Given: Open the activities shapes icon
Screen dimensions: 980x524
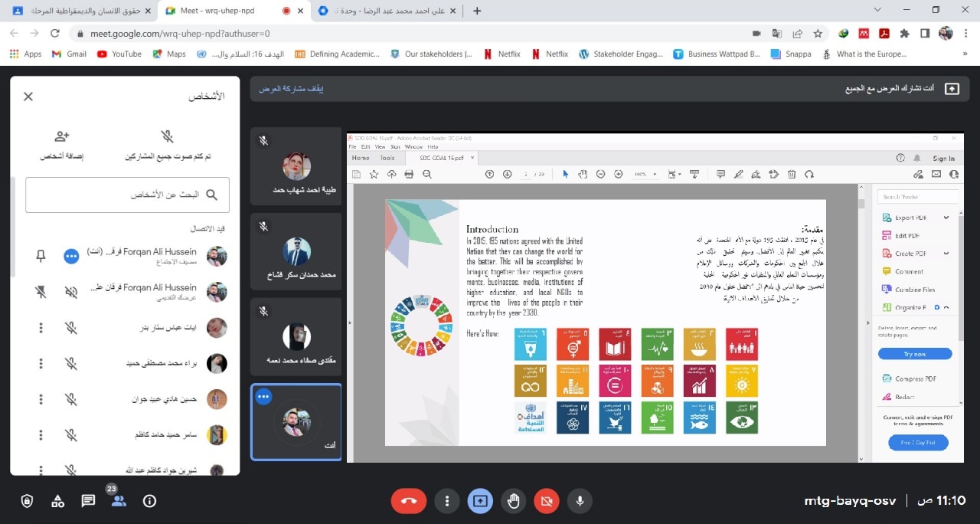Looking at the screenshot, I should (57, 501).
